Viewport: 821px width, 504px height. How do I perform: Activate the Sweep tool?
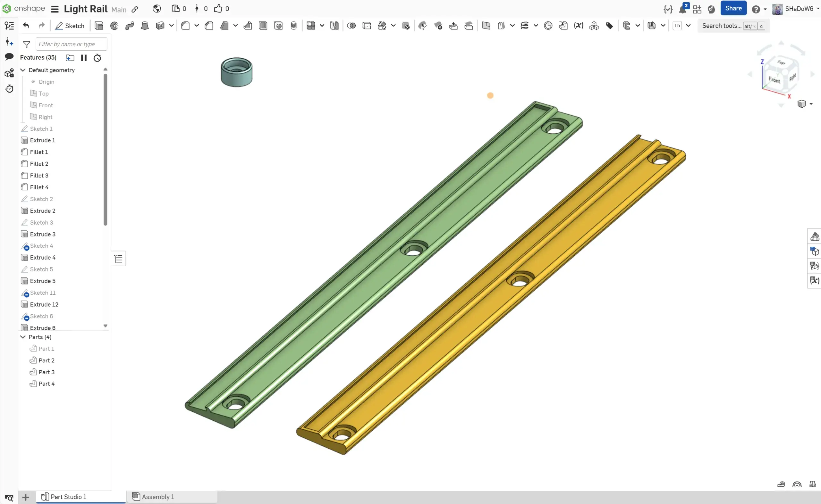(x=130, y=26)
